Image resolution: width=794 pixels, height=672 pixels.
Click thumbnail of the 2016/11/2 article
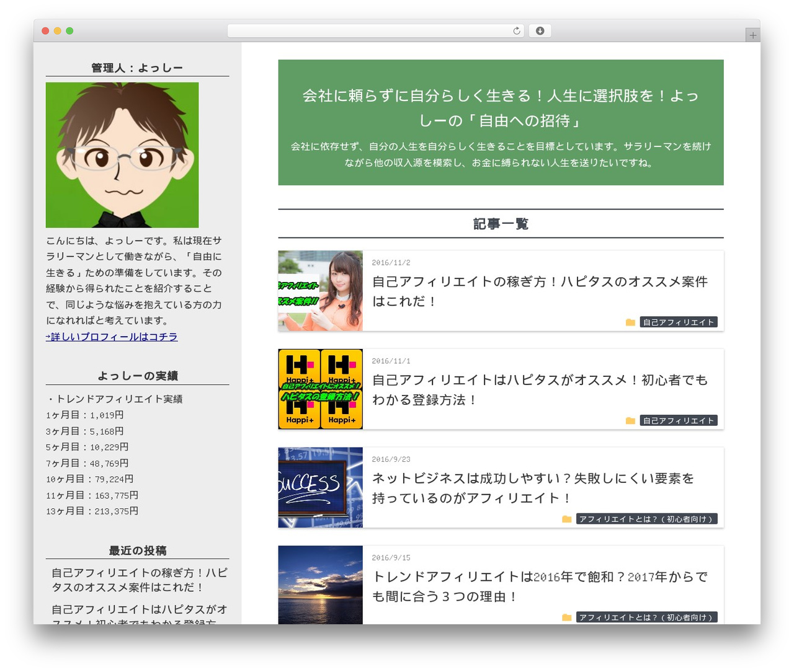pos(320,291)
